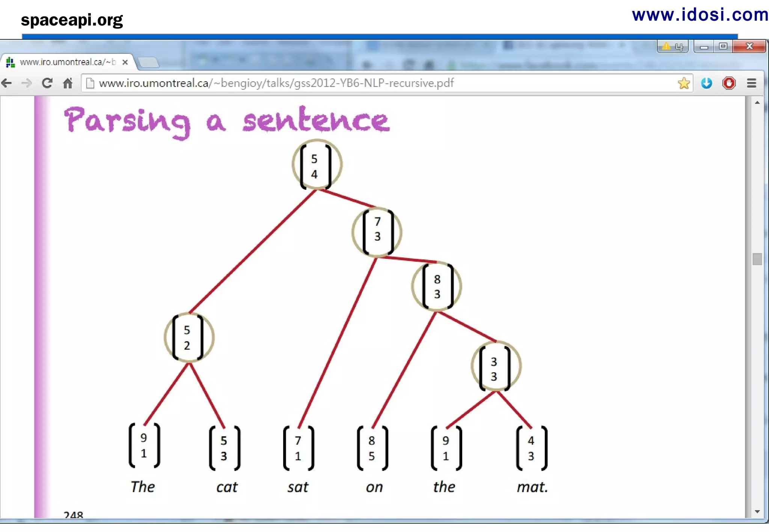Reload the current PDF page
The image size is (769, 532).
click(x=47, y=83)
